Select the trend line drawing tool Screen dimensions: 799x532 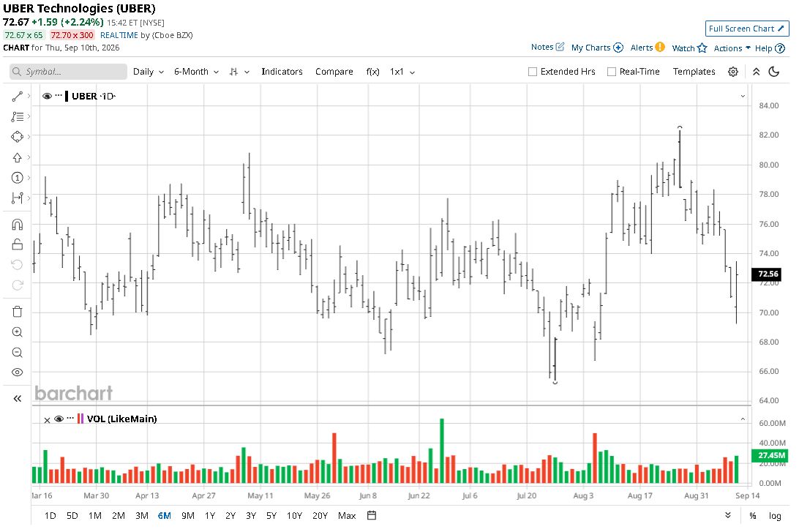[x=18, y=97]
